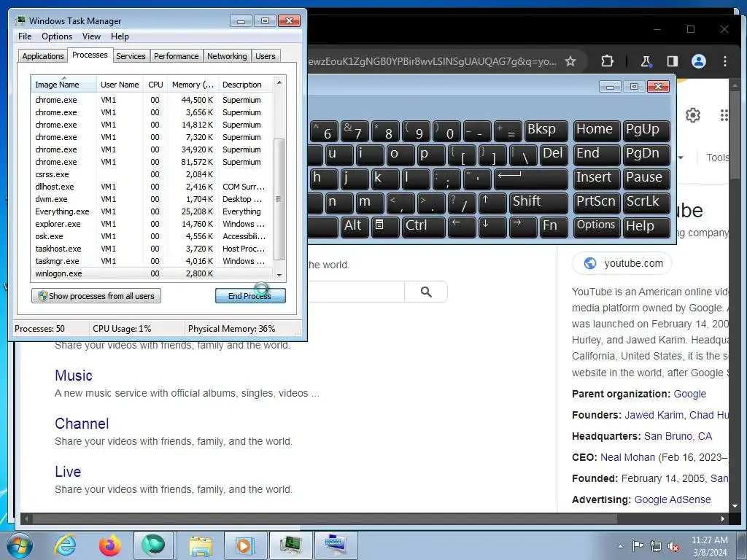
Task: Switch to the Applications tab
Action: 43,56
